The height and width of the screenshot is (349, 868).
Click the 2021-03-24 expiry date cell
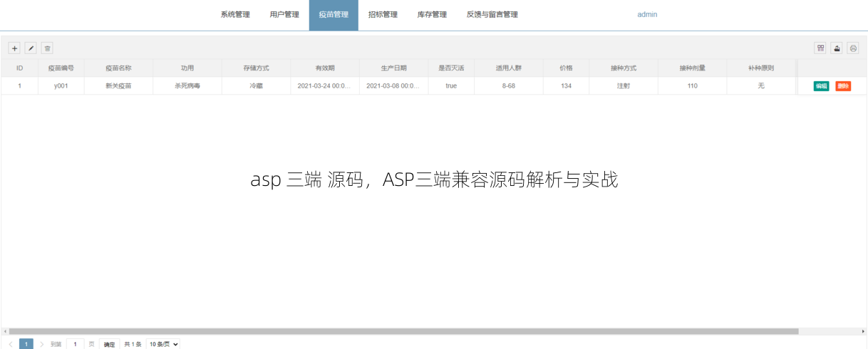point(325,85)
